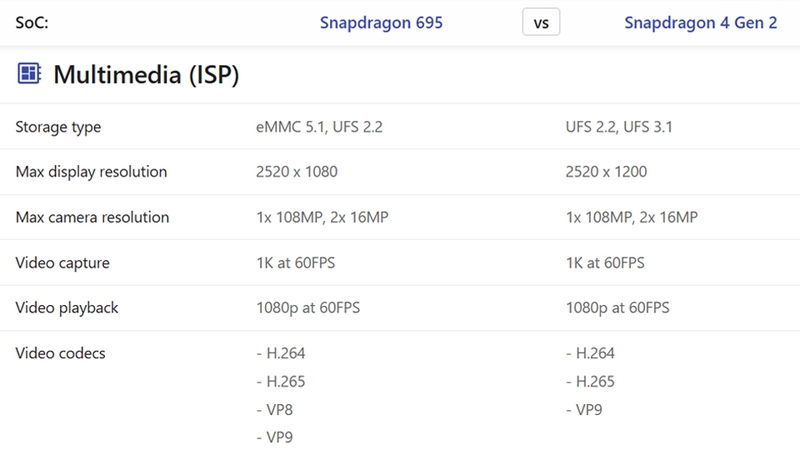Select UFS 2.2, UFS 3.1 storage value
This screenshot has width=800, height=450.
pyautogui.click(x=619, y=127)
